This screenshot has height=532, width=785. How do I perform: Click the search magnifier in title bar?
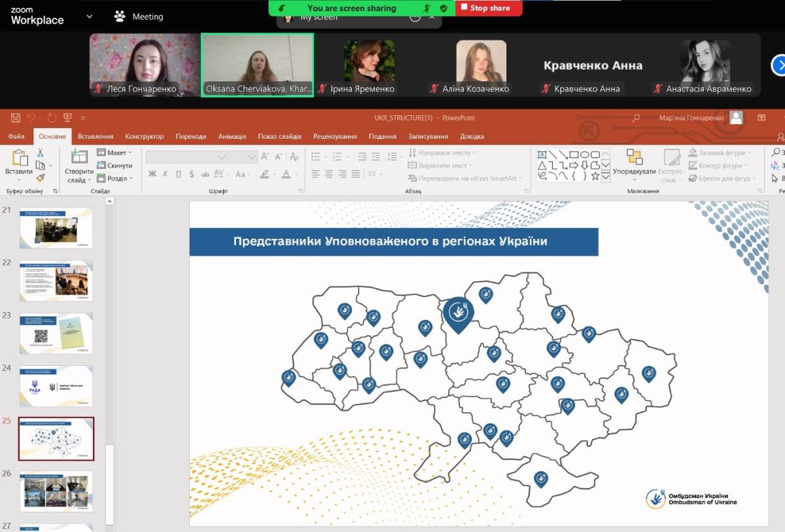pos(636,118)
